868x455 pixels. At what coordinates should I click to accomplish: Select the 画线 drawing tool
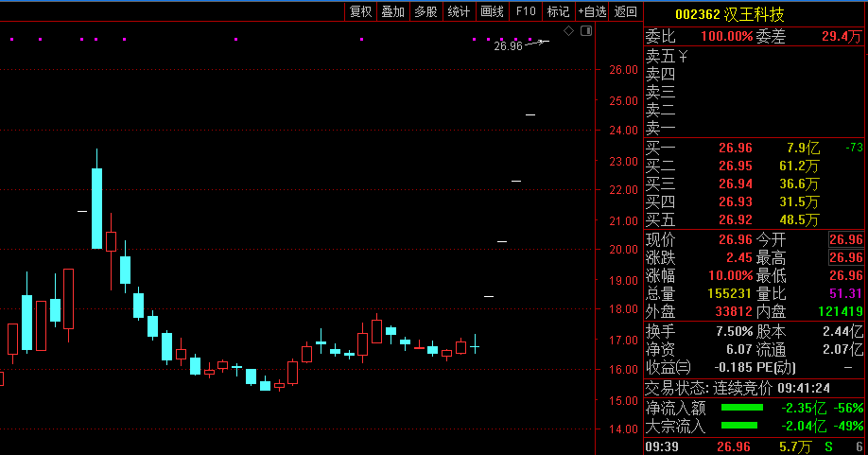tap(492, 11)
